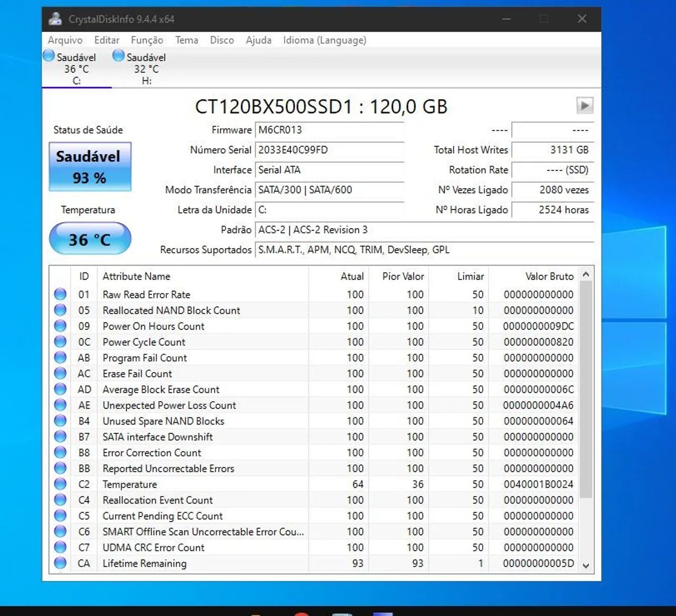Click status orb for Power On Hours Count
The height and width of the screenshot is (616, 676).
[x=60, y=326]
